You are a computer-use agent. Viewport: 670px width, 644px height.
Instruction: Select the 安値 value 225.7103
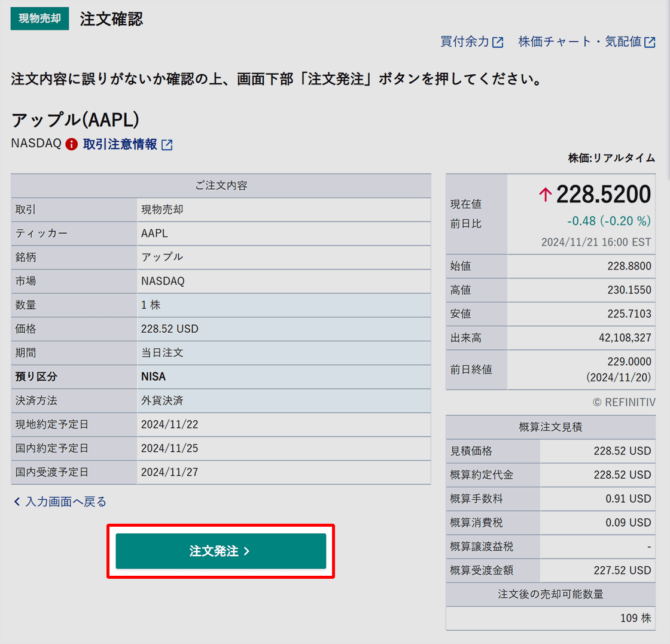[x=629, y=314]
